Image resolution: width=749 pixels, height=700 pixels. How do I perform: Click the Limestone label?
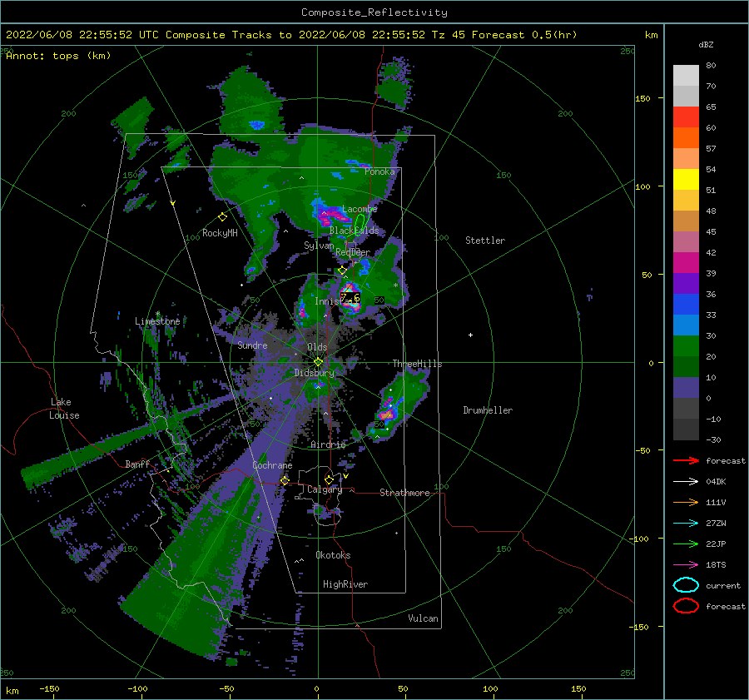pos(157,321)
